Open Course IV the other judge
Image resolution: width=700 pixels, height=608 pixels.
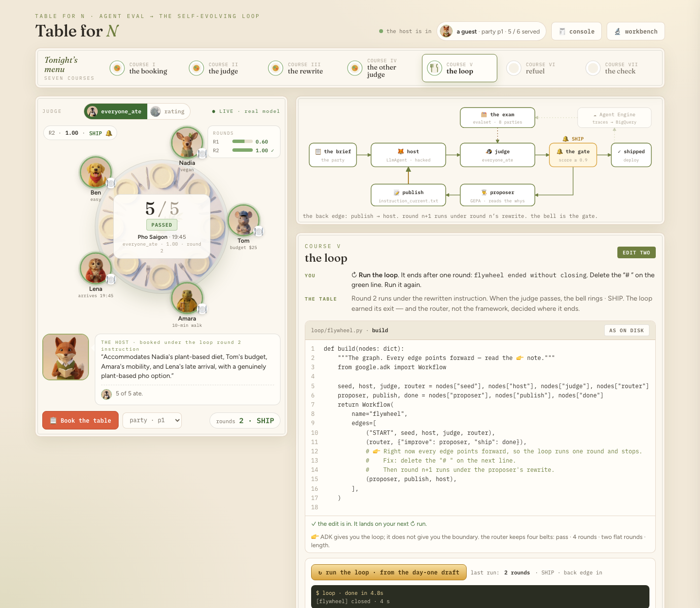[x=373, y=68]
